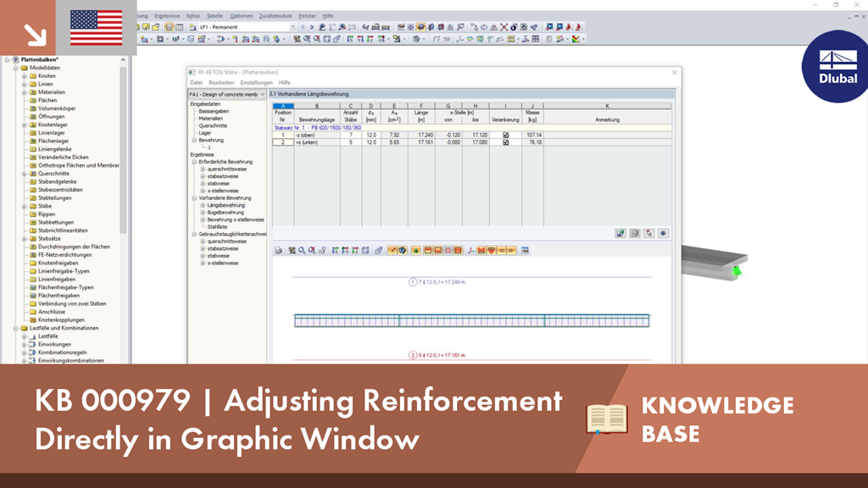Screen dimensions: 868x488
Task: Select Basisangaben in the dialog tree
Action: pyautogui.click(x=214, y=111)
